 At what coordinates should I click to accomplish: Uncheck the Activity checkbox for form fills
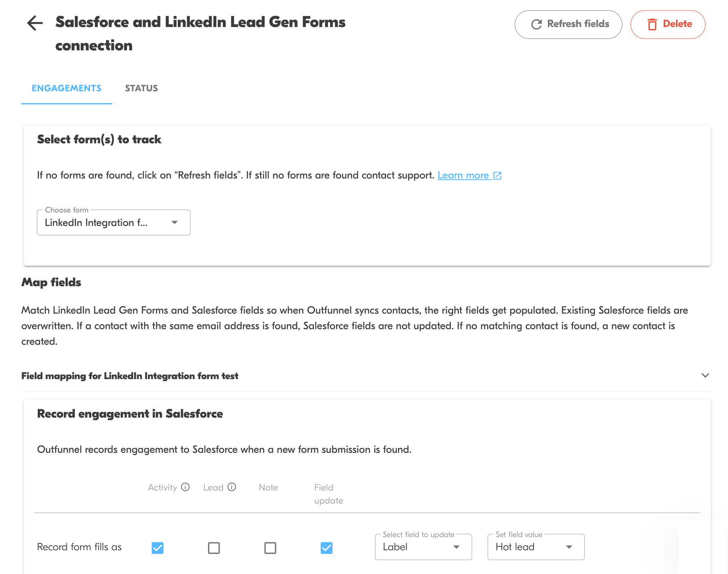point(158,548)
